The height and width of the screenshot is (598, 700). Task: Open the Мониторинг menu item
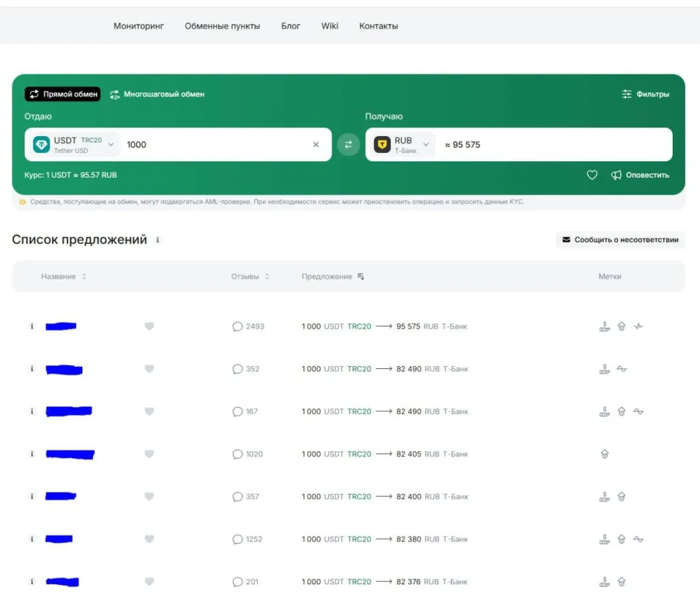point(139,26)
